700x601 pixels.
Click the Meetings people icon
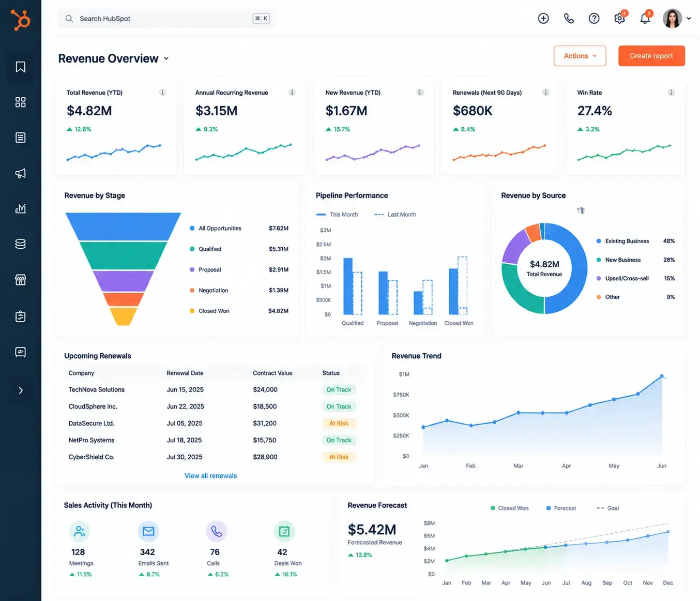79,531
